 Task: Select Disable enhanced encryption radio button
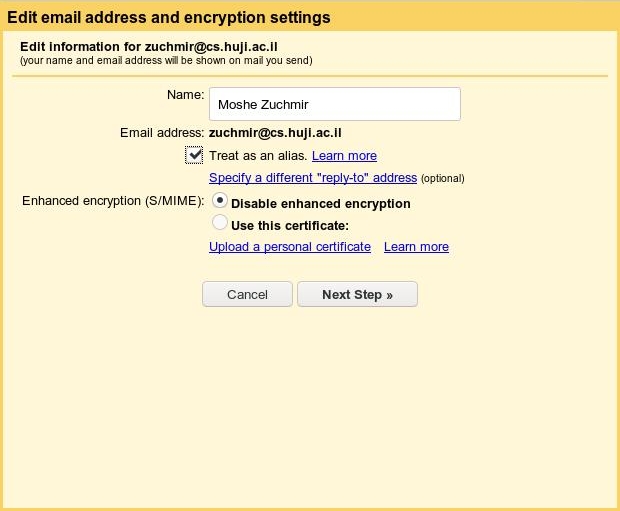tap(220, 202)
